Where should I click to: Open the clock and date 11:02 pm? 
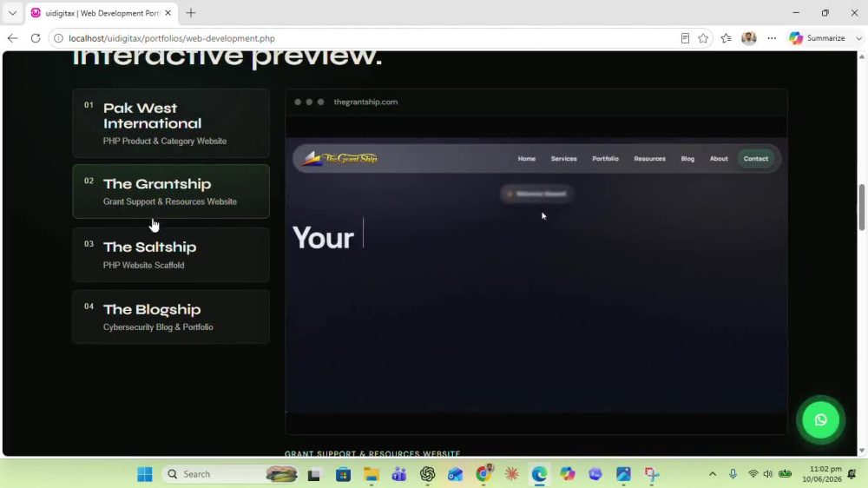click(821, 474)
